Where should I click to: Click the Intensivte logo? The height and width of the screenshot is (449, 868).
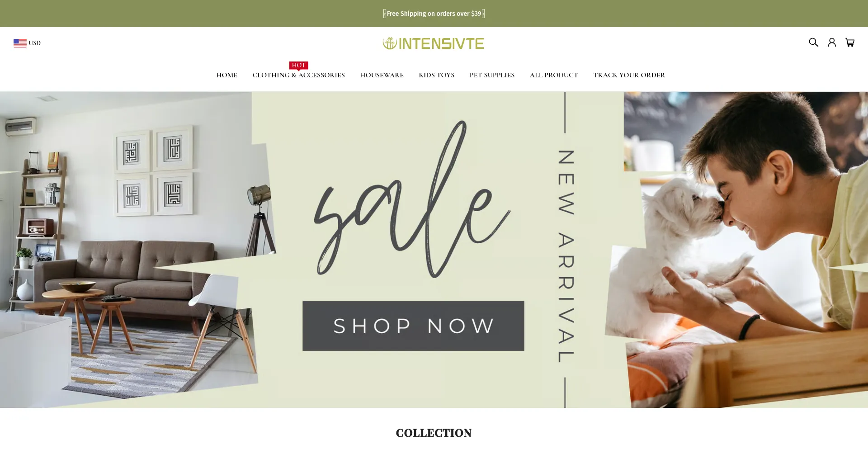pos(433,43)
